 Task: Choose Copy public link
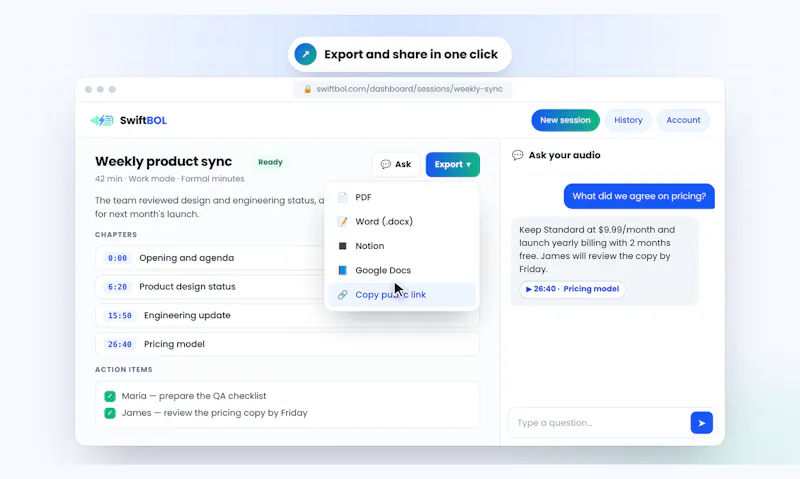[402, 294]
